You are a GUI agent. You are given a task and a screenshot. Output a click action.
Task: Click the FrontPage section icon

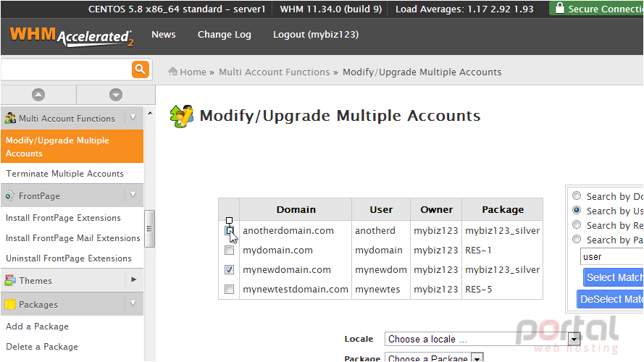click(x=10, y=195)
